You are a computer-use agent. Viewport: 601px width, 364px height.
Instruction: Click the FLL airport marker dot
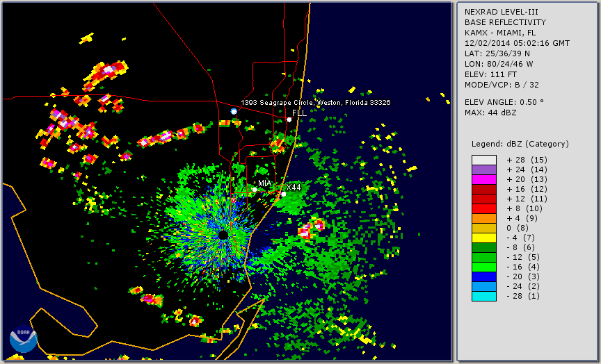(289, 119)
